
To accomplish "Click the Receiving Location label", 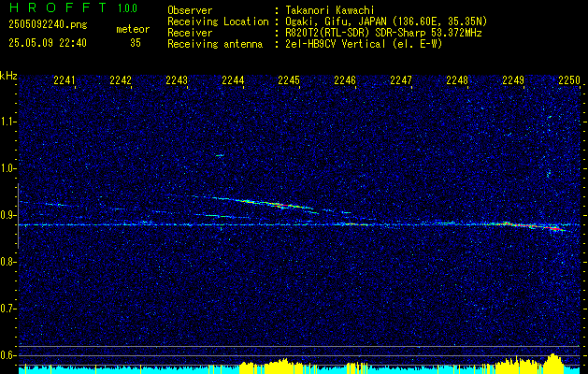I will click(x=218, y=22).
